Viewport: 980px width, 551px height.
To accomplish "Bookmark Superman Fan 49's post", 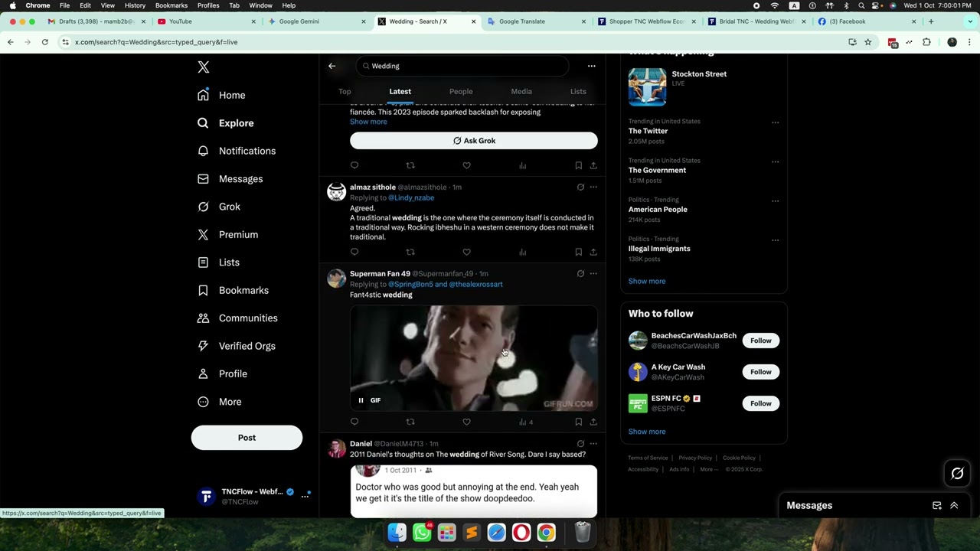I will (x=578, y=422).
